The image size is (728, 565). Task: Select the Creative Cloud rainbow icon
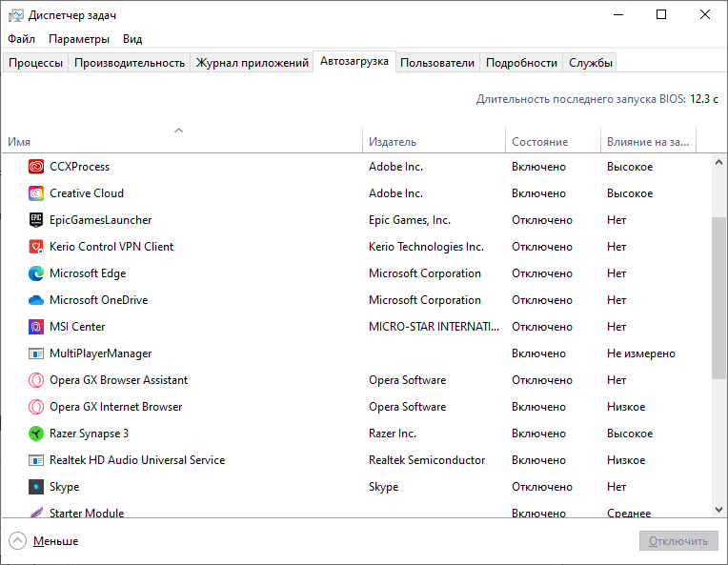[x=36, y=193]
